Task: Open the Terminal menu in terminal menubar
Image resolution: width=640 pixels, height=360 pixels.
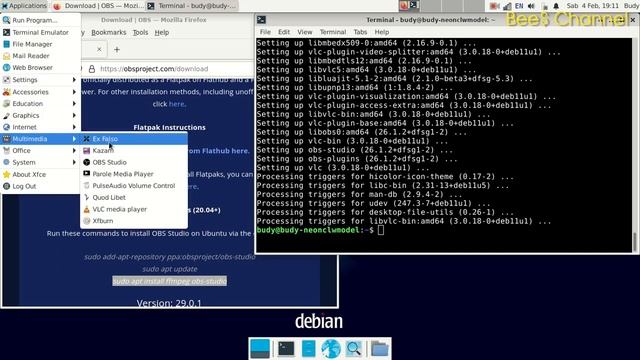Action: 333,32
